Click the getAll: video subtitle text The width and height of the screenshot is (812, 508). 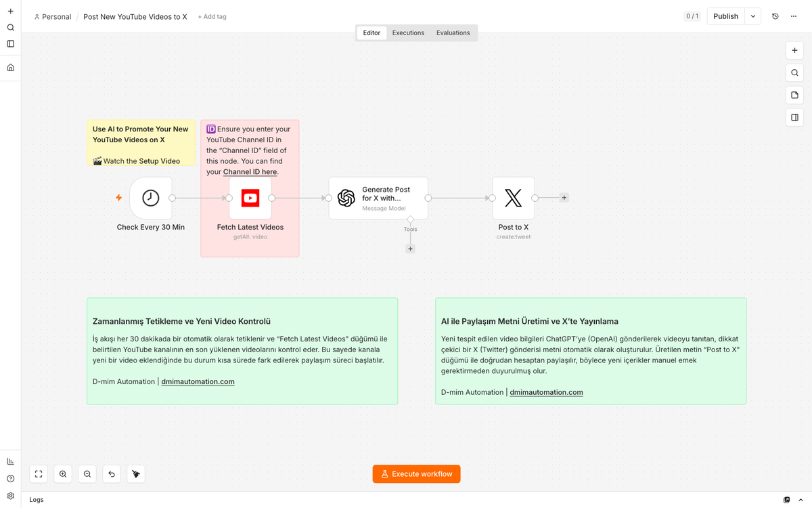click(250, 237)
